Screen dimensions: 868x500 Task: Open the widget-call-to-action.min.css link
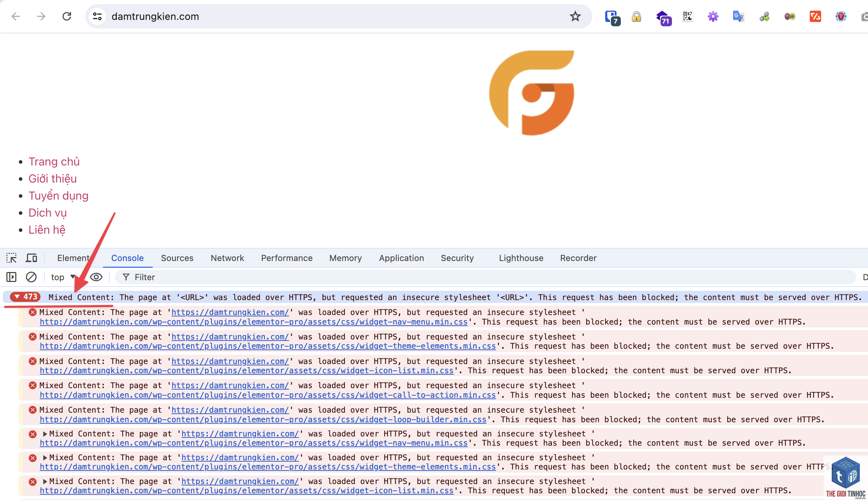click(x=268, y=395)
